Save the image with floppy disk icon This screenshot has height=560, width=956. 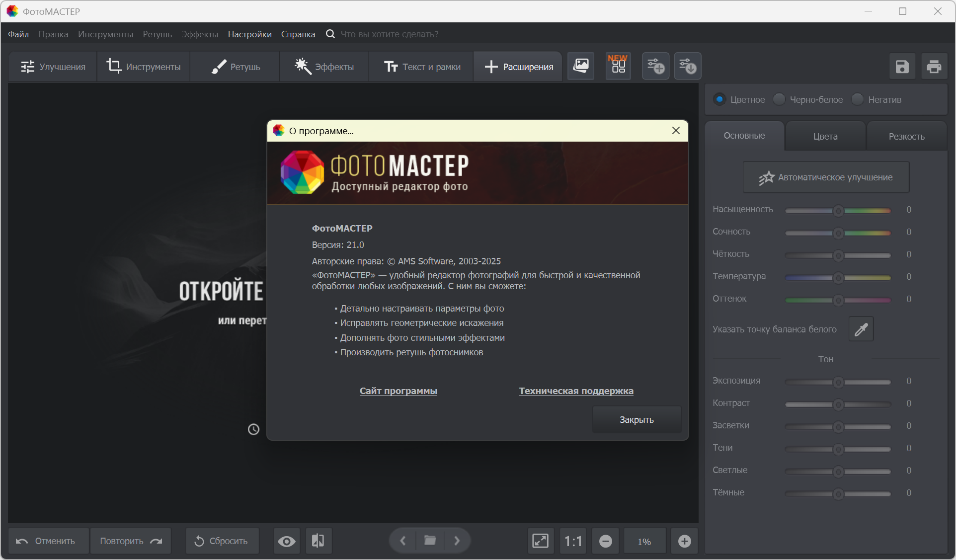tap(902, 67)
